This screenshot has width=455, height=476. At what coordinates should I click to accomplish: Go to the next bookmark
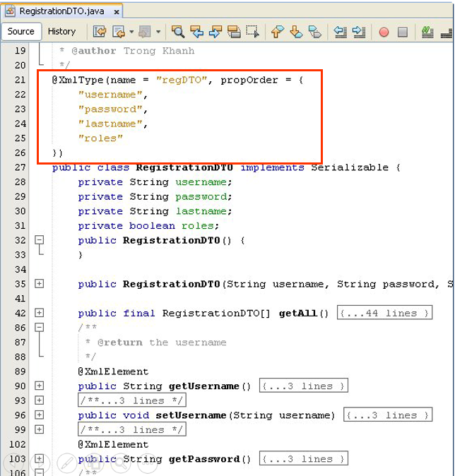[296, 32]
